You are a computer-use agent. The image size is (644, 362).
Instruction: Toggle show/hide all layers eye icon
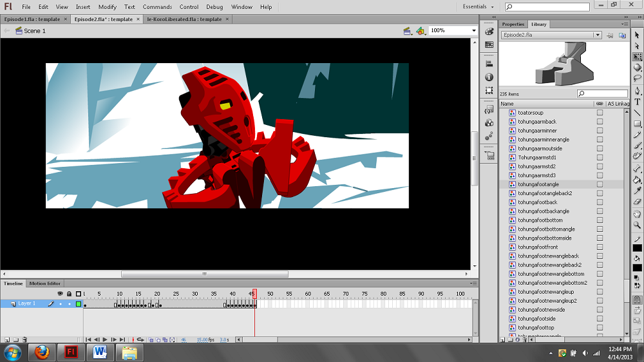pos(60,293)
